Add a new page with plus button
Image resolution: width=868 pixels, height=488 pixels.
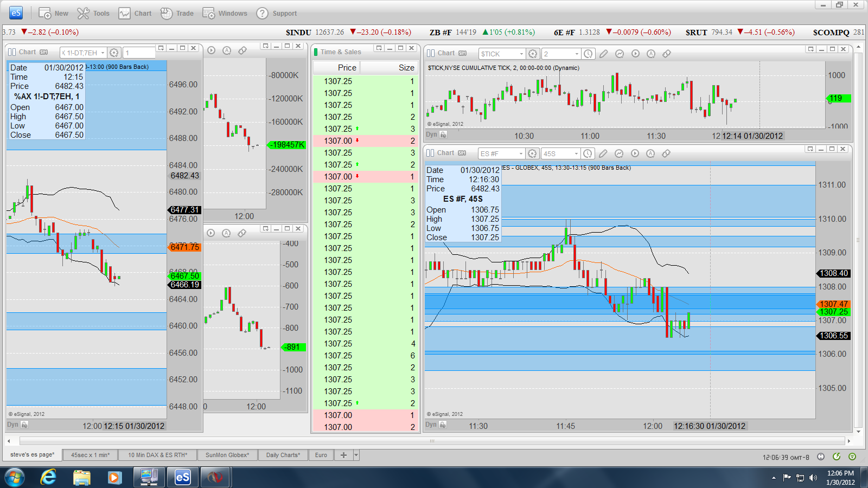(x=343, y=455)
